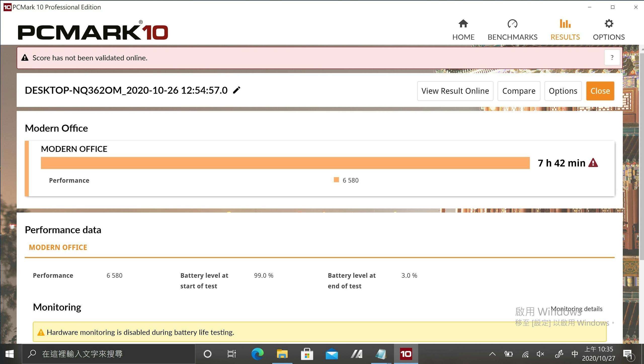The height and width of the screenshot is (364, 644).
Task: Click PCMark 10 taskbar icon
Action: (x=406, y=354)
